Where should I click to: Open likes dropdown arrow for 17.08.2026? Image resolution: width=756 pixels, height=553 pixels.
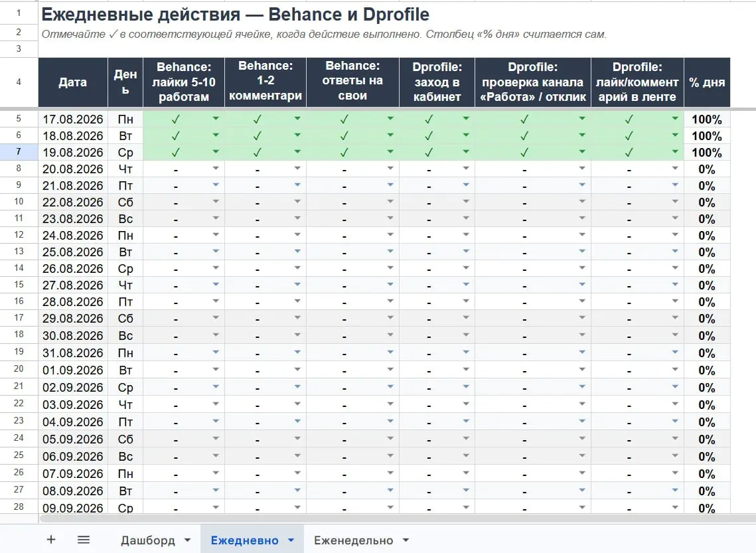point(216,119)
